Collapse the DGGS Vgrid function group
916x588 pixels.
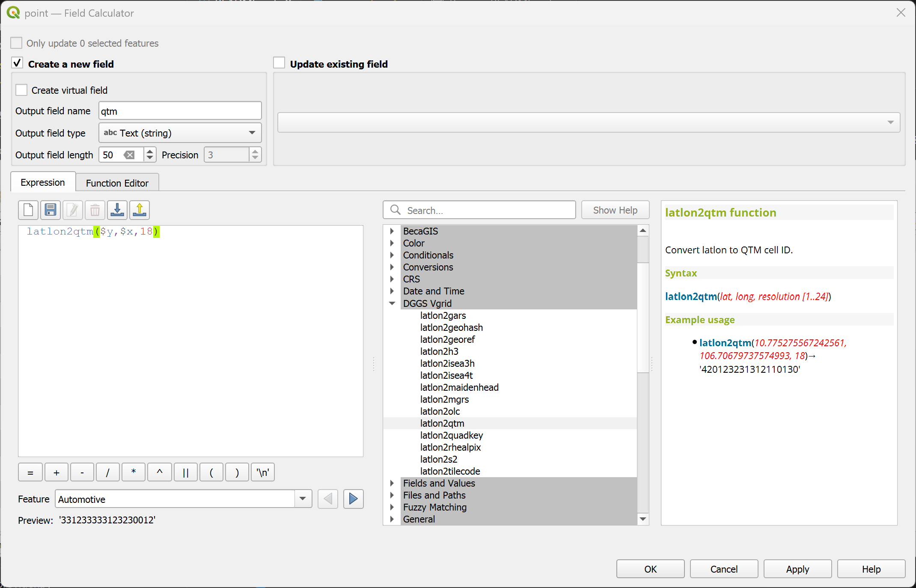coord(392,303)
